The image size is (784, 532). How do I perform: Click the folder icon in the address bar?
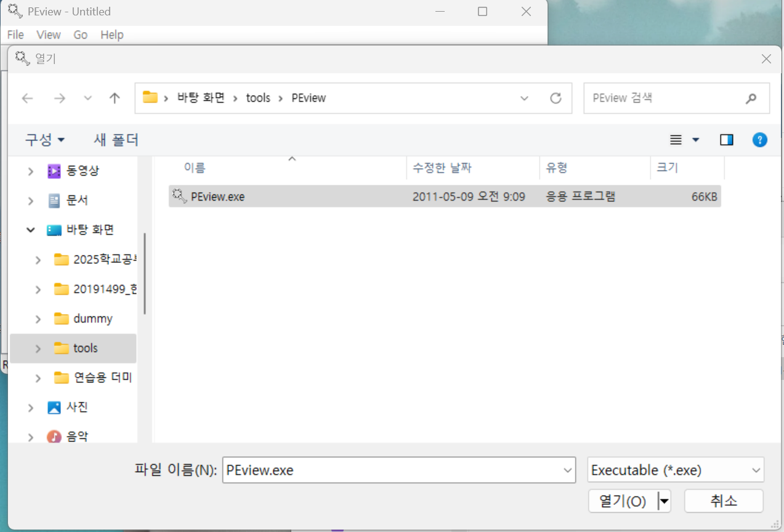click(150, 97)
